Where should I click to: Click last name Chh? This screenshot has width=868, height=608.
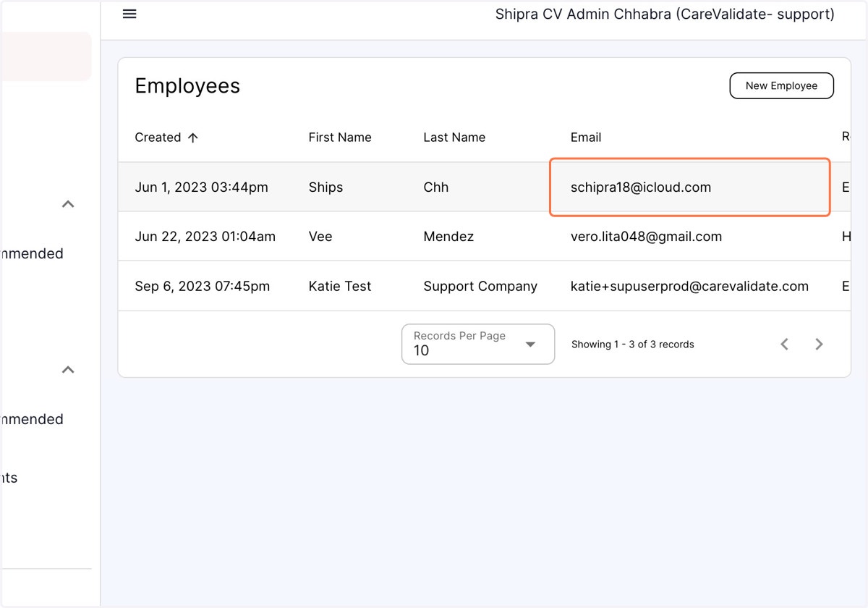pyautogui.click(x=436, y=187)
